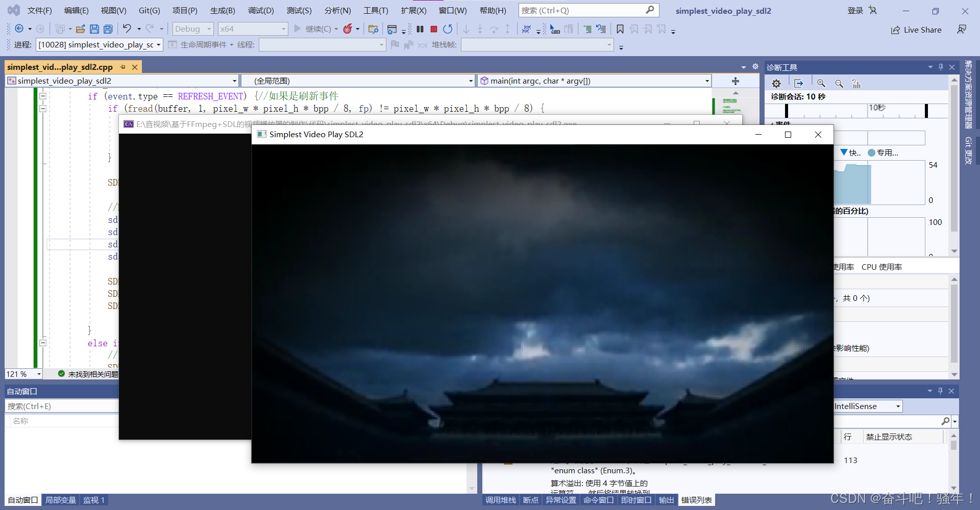The height and width of the screenshot is (510, 980).
Task: Collapse the REFRESH_EVENT if block
Action: tap(43, 96)
